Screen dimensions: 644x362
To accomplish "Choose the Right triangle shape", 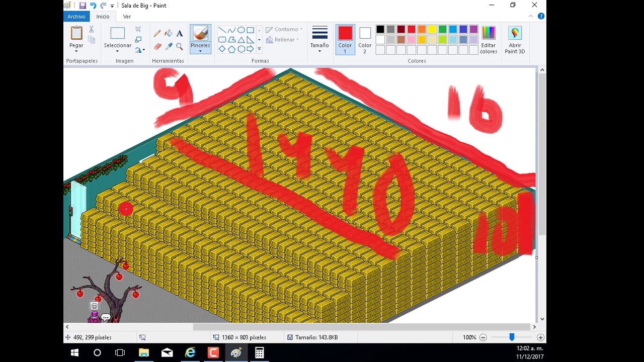I will (250, 40).
